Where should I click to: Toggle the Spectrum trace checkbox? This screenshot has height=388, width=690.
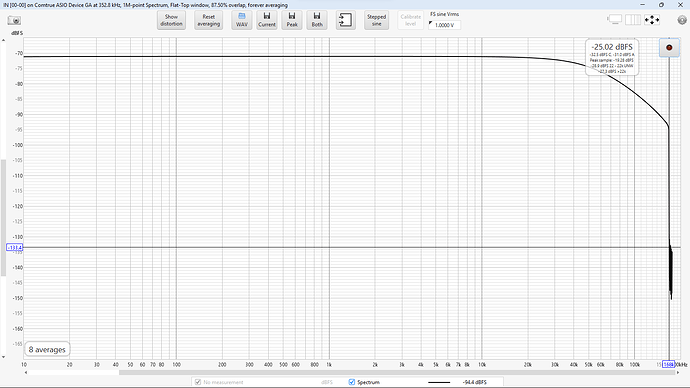tap(352, 382)
